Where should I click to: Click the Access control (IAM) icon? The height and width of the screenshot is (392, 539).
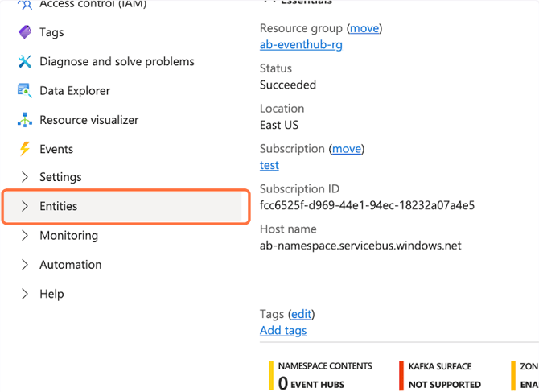pyautogui.click(x=25, y=5)
